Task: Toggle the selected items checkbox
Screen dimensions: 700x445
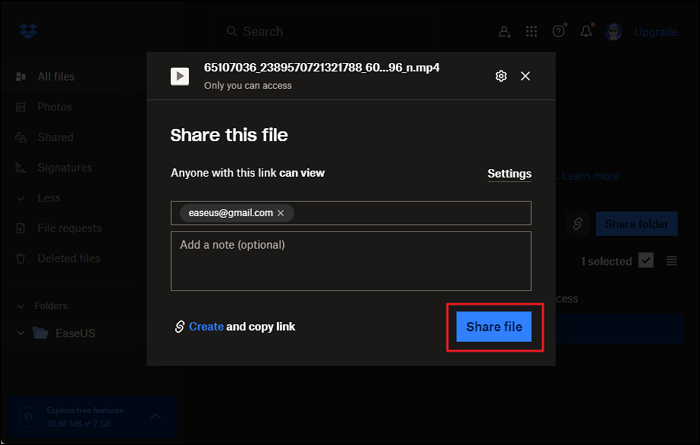Action: click(x=646, y=261)
